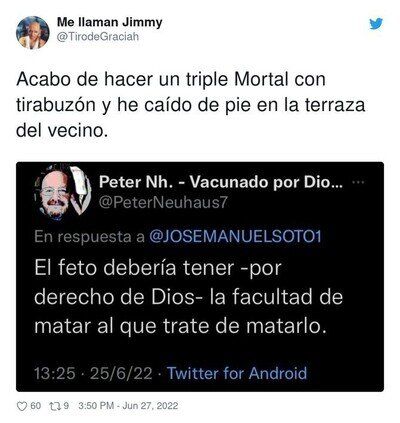This screenshot has width=400, height=423.
Task: Open Peter Nh. avatar in quoted tweet
Action: coord(63,193)
